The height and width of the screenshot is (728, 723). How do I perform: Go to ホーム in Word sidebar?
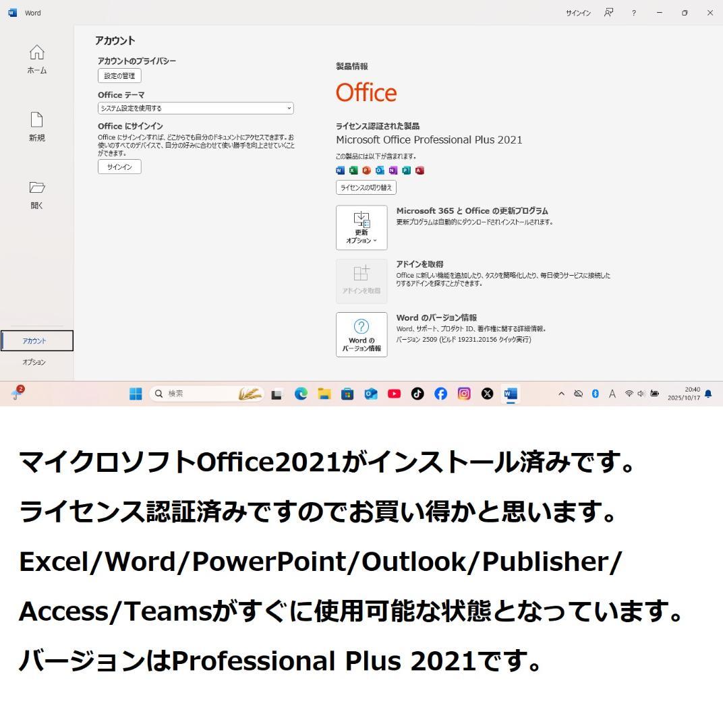tap(36, 59)
